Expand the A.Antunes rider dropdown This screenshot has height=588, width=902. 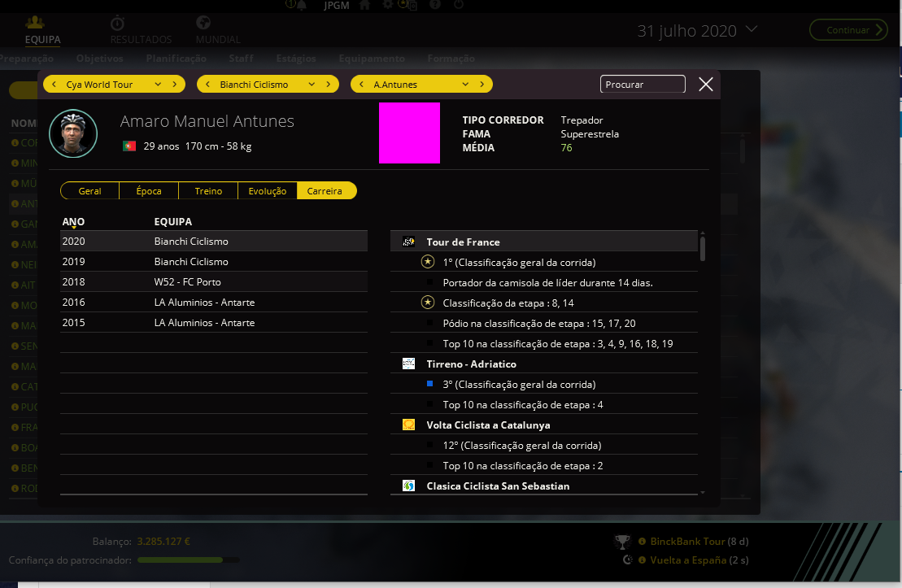[464, 85]
